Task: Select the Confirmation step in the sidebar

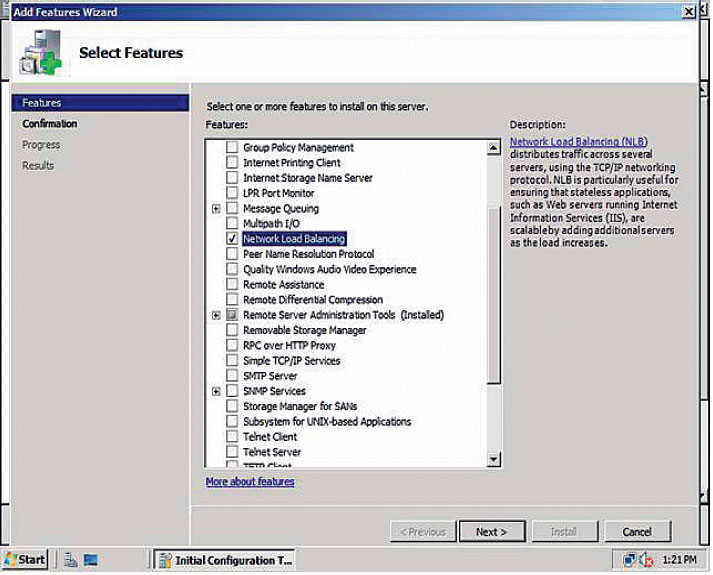Action: [50, 124]
